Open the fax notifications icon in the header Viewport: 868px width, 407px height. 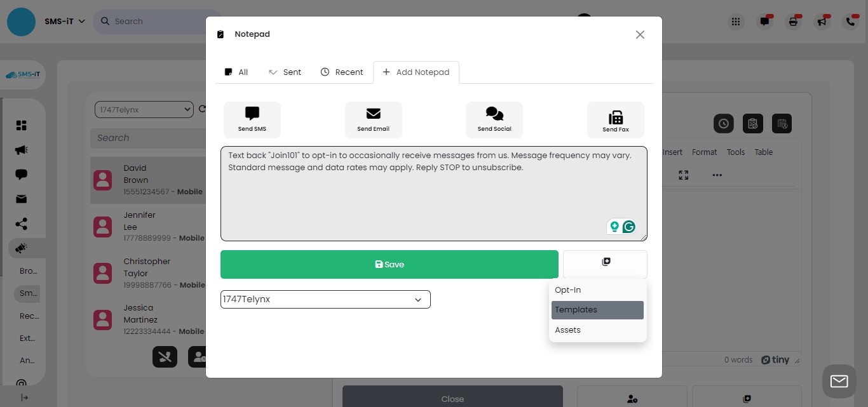coord(792,21)
